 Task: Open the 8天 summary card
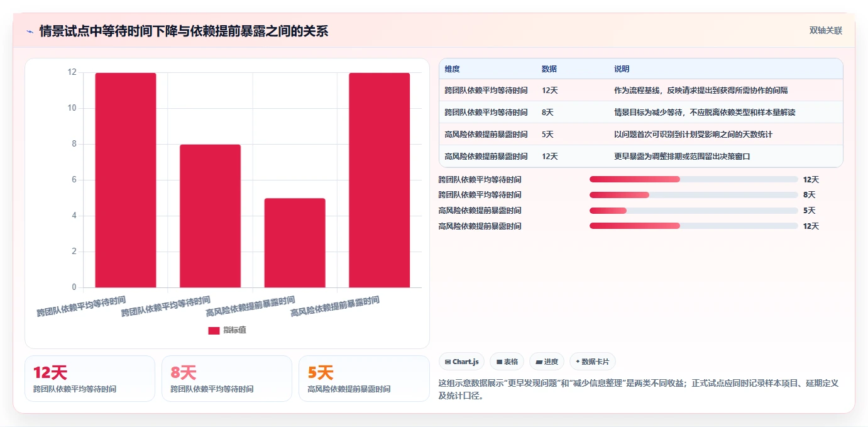coord(227,379)
